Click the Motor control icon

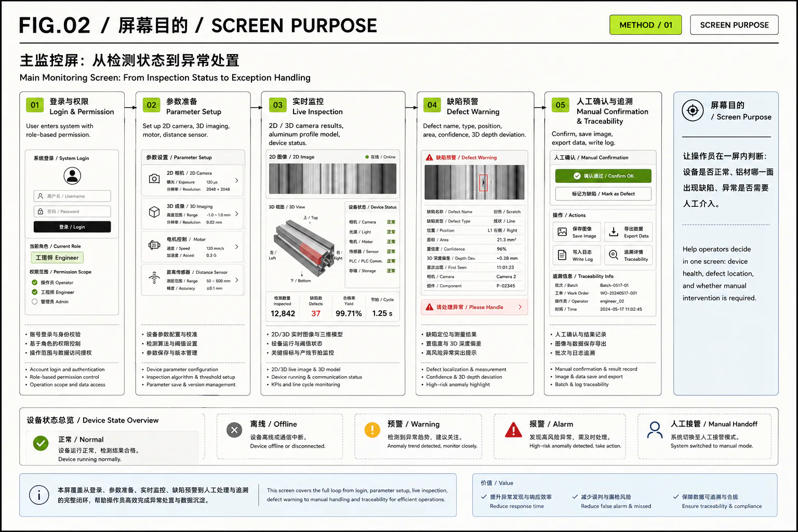(154, 245)
